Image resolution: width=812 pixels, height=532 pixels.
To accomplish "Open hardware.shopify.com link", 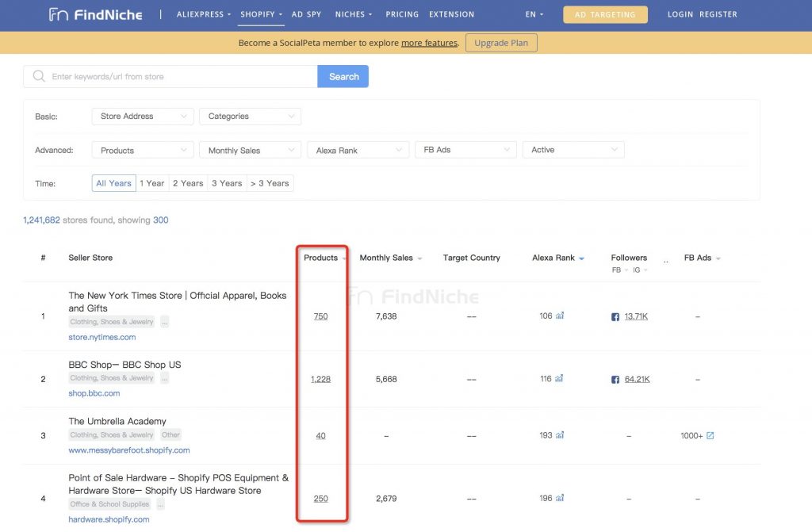I will tap(109, 519).
